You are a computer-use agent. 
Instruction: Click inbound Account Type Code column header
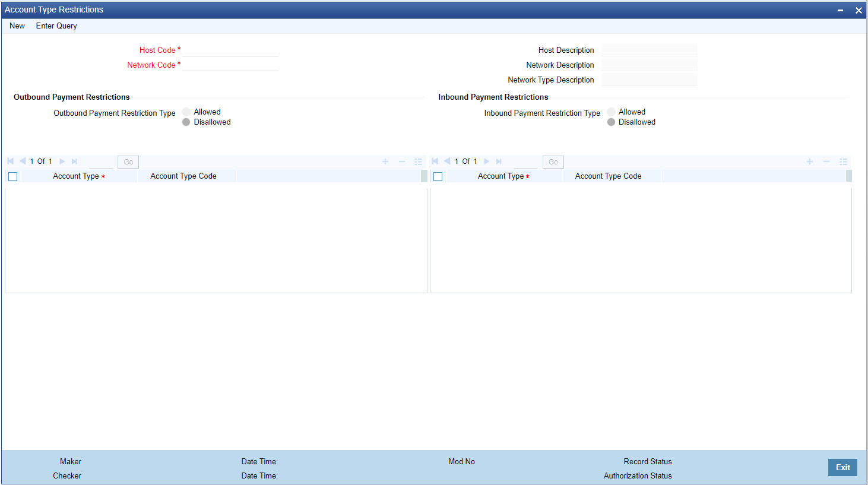(609, 176)
